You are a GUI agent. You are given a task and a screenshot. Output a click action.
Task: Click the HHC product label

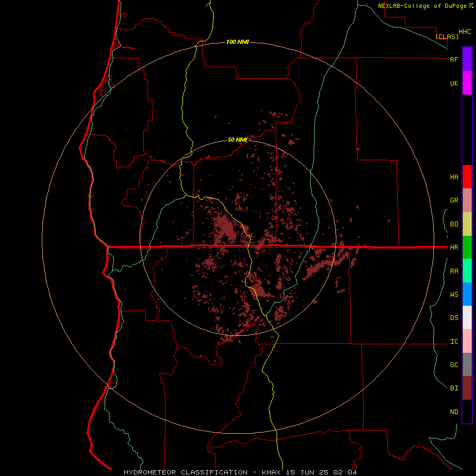pos(464,32)
